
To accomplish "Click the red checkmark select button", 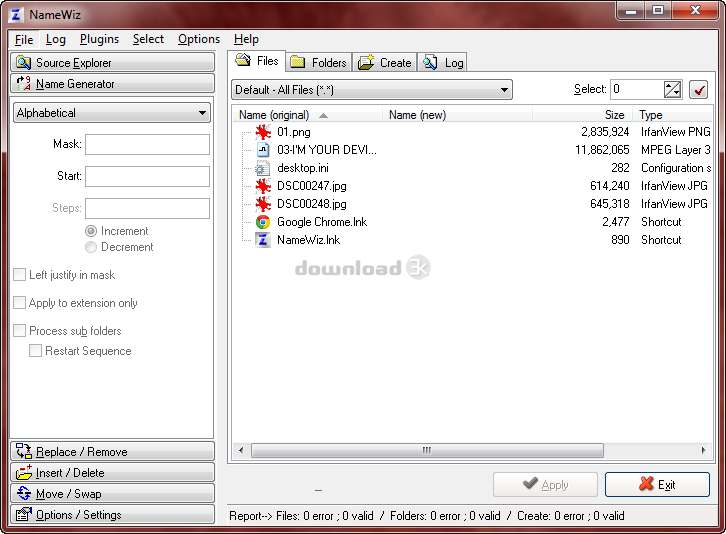I will click(x=699, y=89).
